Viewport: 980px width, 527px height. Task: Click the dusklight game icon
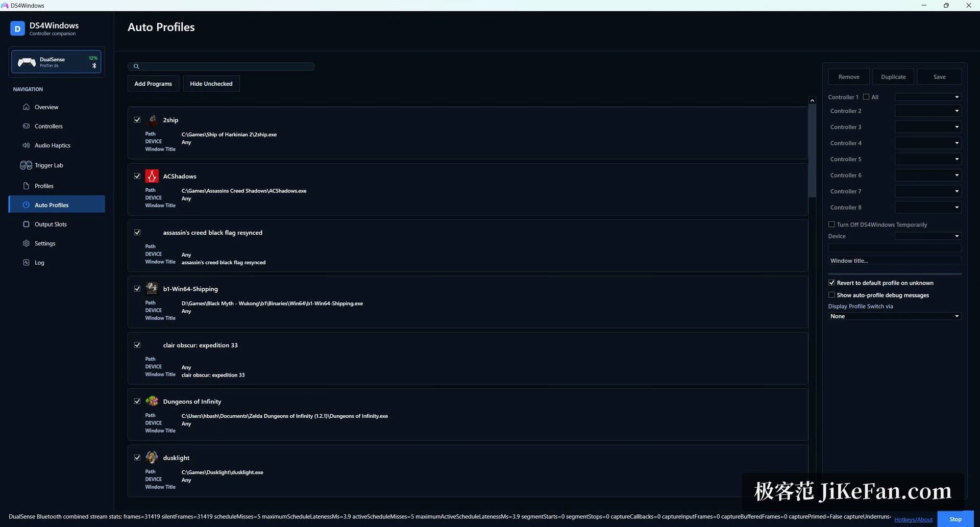click(x=152, y=458)
